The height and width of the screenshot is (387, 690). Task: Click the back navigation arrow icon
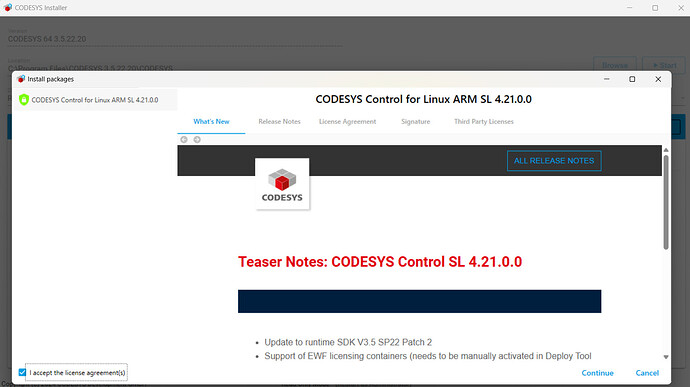184,140
